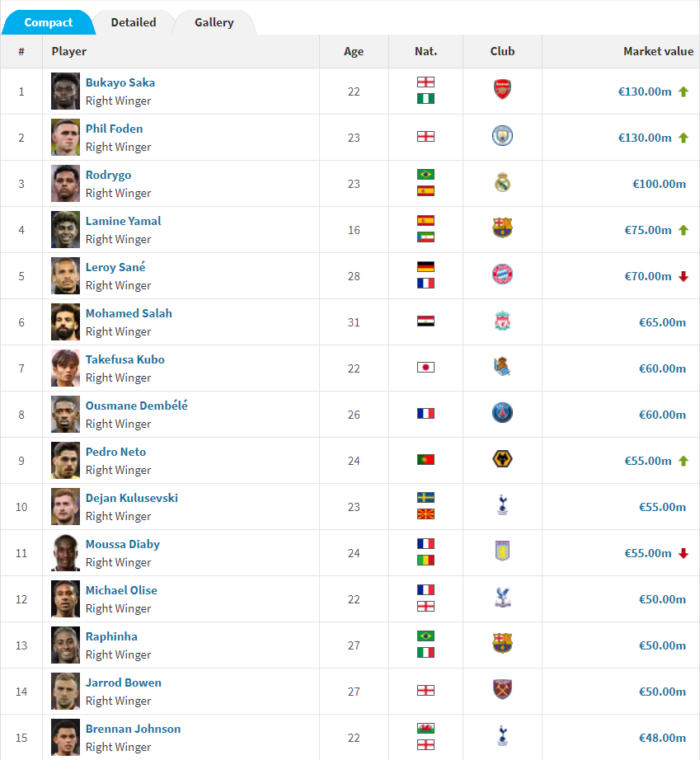The image size is (700, 760).
Task: Click the Japan flag in Kubo's row
Action: pyautogui.click(x=425, y=368)
